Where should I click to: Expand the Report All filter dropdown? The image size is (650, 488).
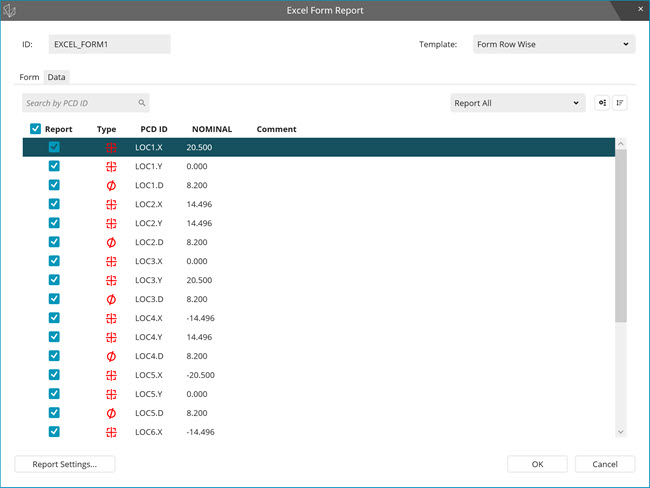coord(517,103)
